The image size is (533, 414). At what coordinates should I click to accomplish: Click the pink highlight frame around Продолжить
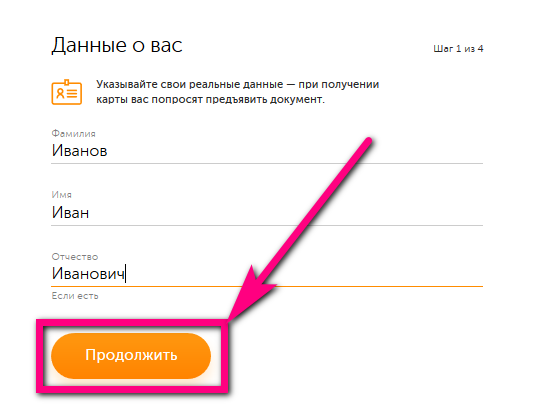point(133,356)
